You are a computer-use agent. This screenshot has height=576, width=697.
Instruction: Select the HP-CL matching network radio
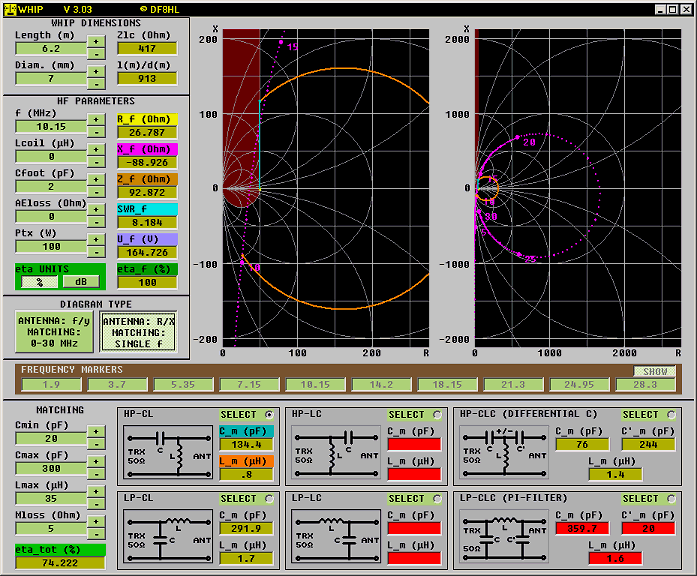tap(269, 414)
